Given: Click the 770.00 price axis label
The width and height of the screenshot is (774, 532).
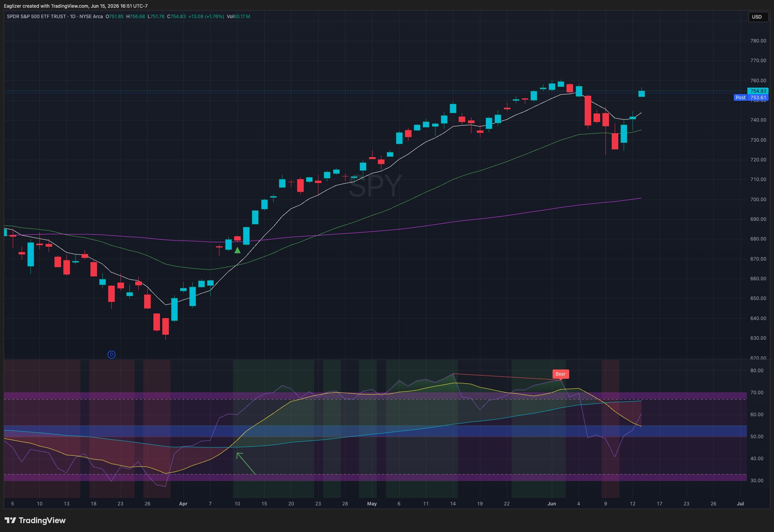Looking at the screenshot, I should point(758,60).
